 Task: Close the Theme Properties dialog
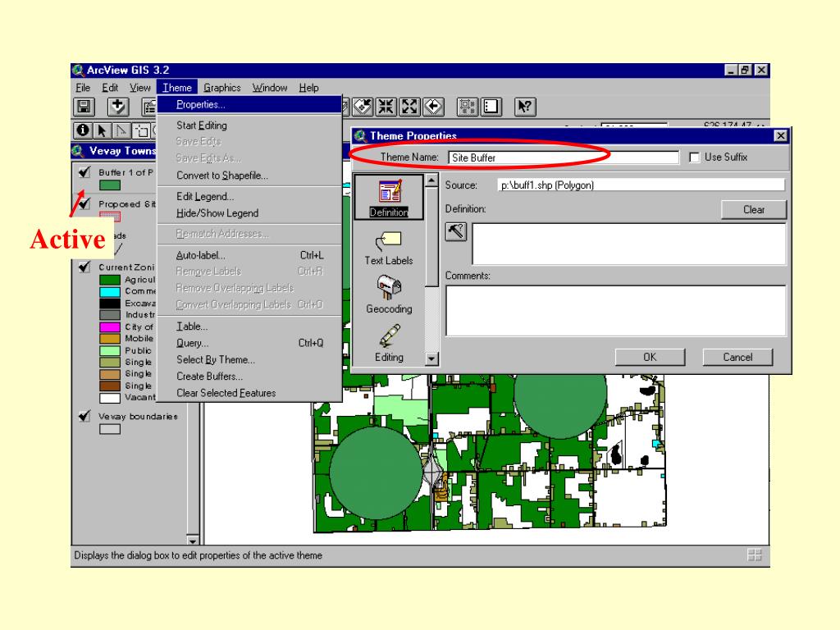pyautogui.click(x=781, y=136)
